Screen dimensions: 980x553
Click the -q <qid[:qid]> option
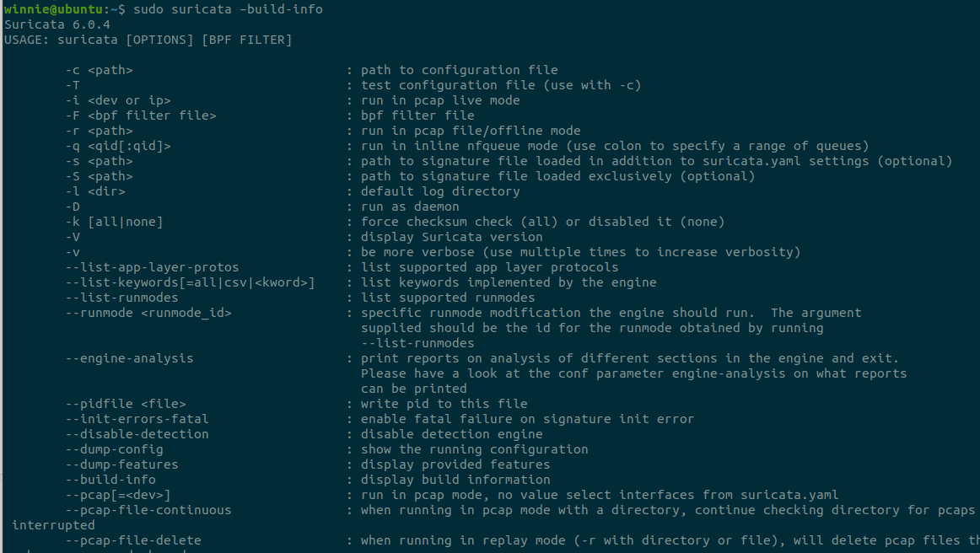pos(118,146)
